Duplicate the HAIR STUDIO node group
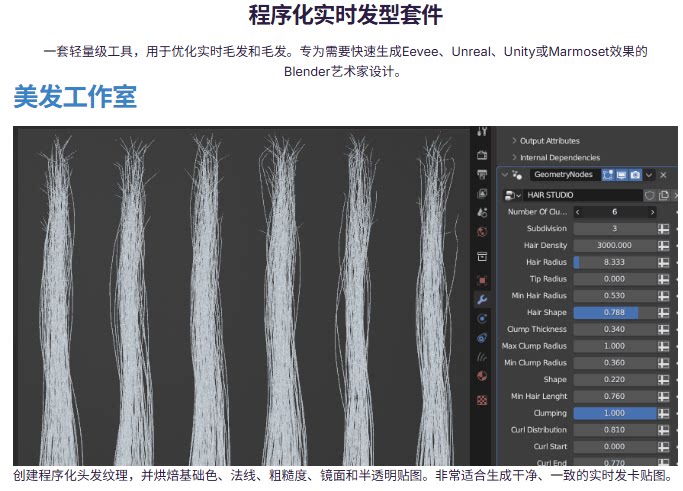 [x=664, y=195]
